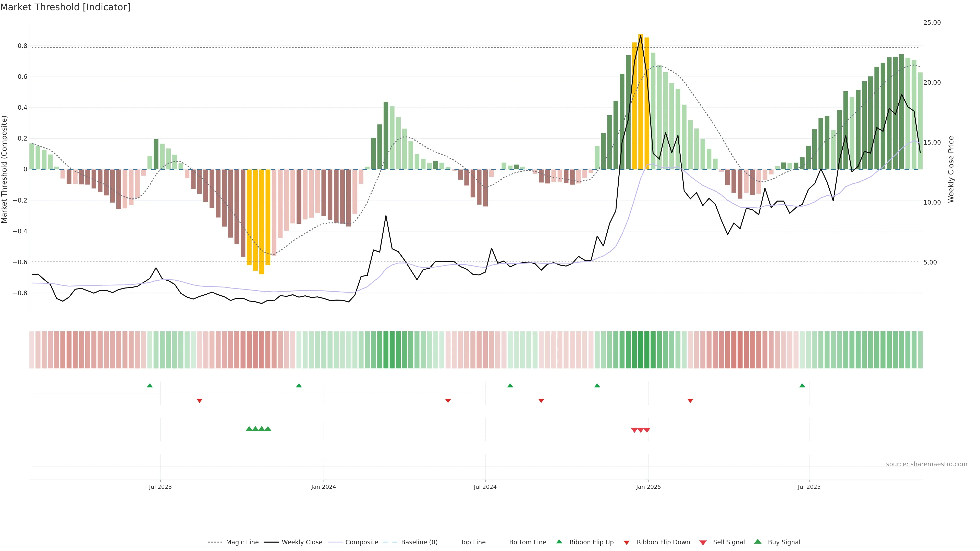Toggle the Magic Line legend entry
Viewport: 980px width, 551px height.
(242, 542)
